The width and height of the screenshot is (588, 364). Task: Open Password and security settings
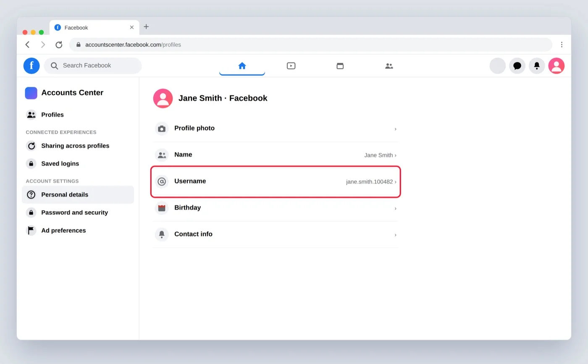click(78, 212)
